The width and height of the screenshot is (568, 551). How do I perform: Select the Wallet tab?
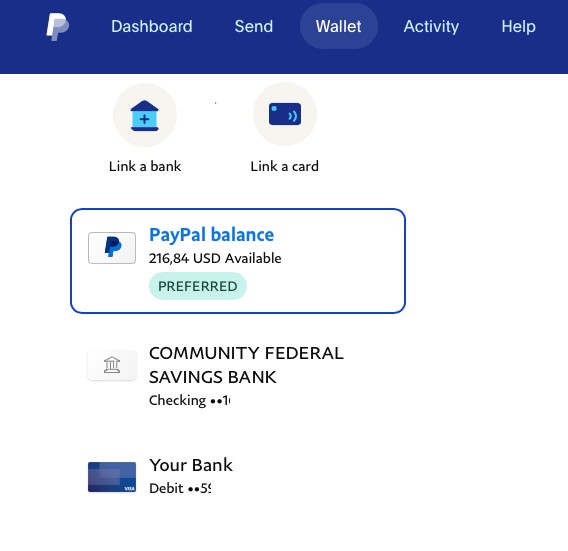point(339,26)
